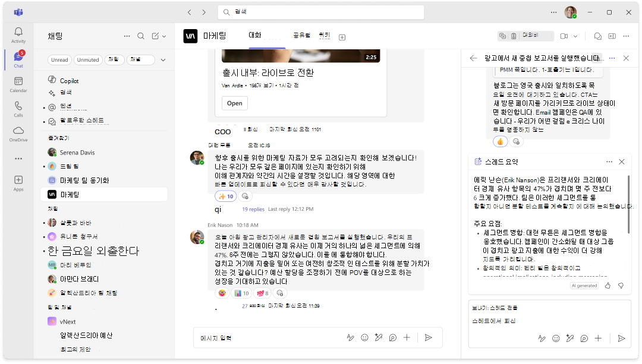Click the More apps ellipsis in the sidebar

18,159
